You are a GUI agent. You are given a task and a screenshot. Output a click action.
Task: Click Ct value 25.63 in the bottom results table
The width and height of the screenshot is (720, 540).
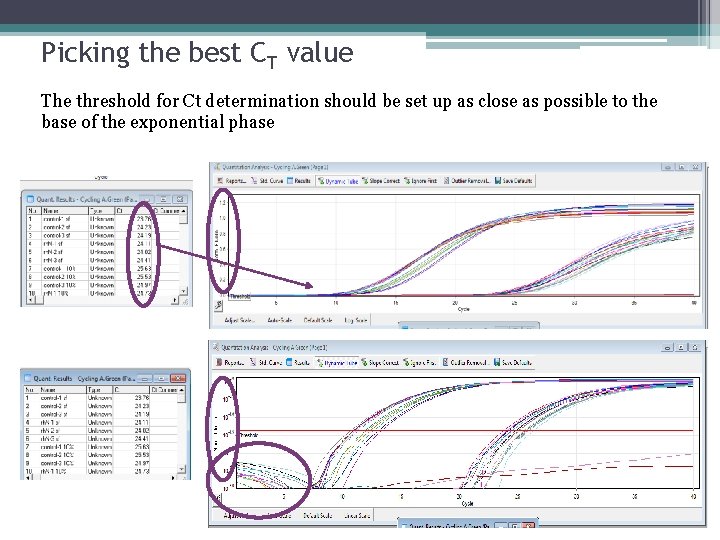[142, 447]
